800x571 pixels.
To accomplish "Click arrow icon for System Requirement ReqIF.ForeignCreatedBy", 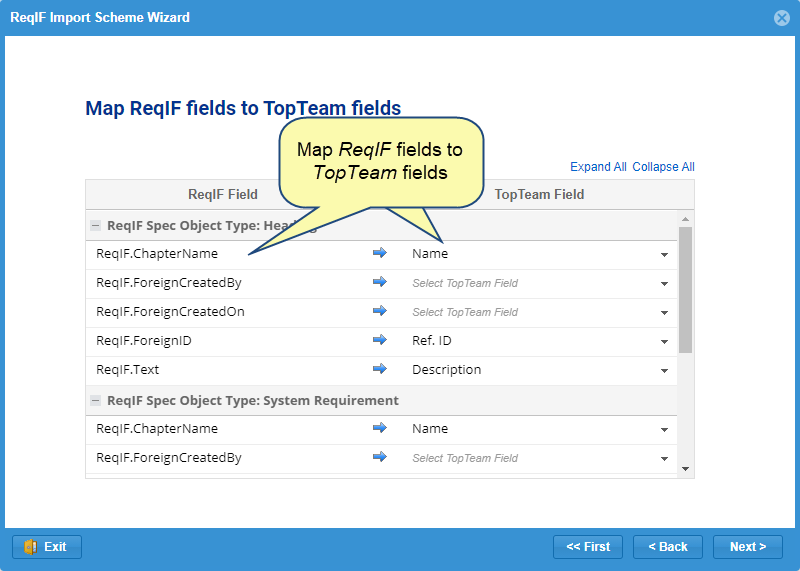I will click(380, 457).
